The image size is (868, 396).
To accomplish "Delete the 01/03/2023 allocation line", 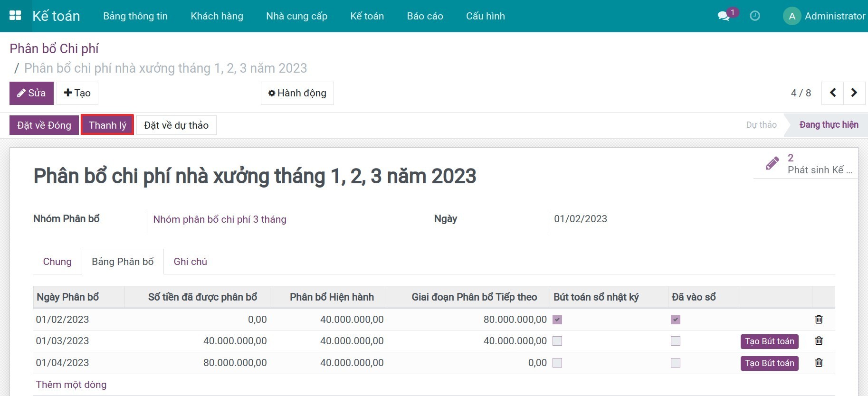I will coord(819,341).
